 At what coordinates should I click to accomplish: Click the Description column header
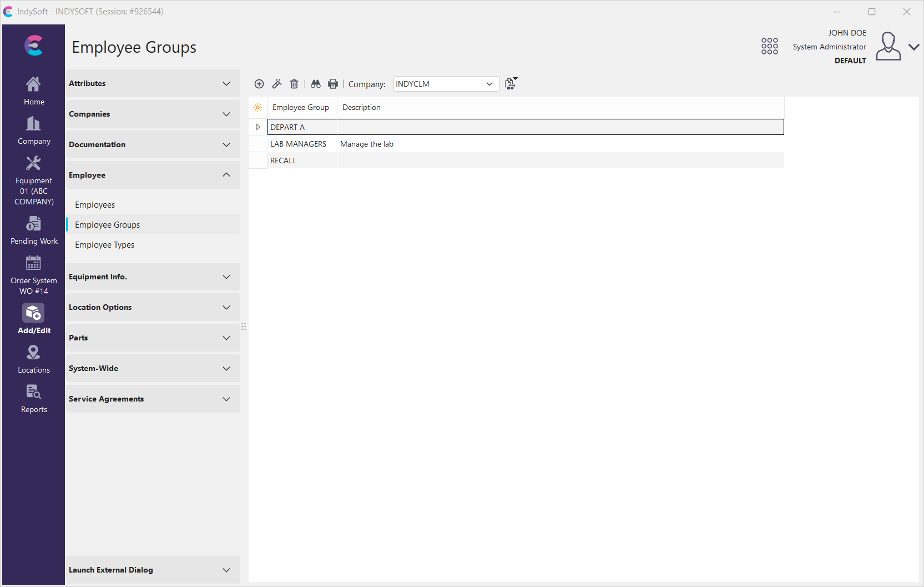361,108
